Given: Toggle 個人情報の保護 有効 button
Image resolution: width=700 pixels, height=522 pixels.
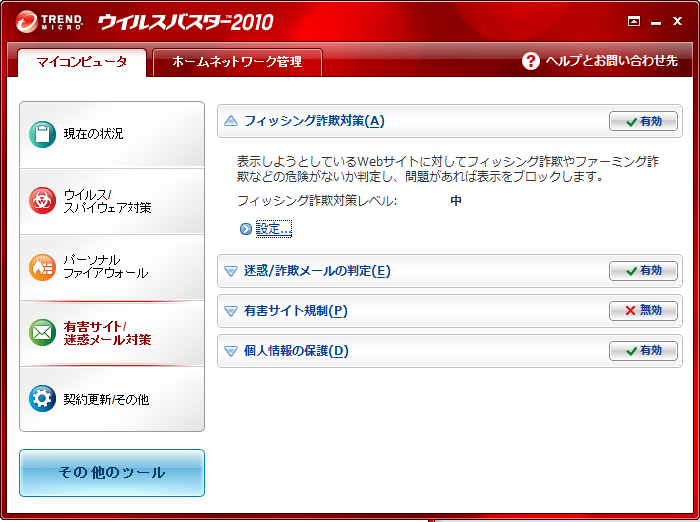Looking at the screenshot, I should coord(643,351).
